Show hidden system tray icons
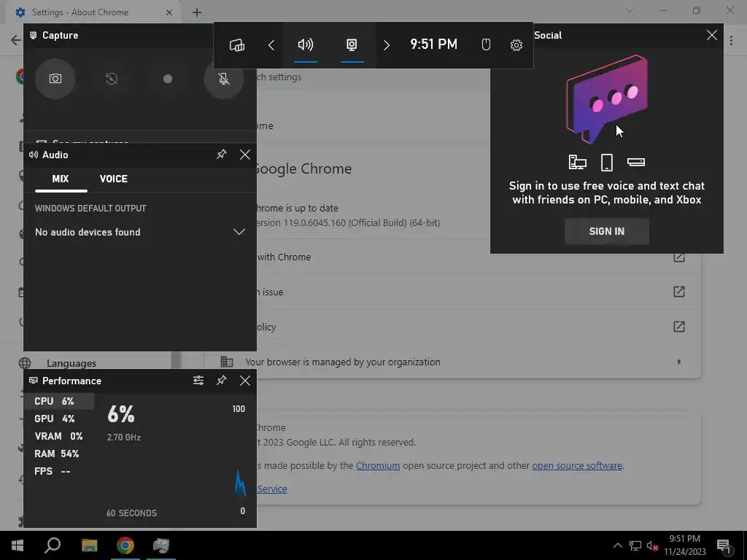This screenshot has height=560, width=747. tap(617, 545)
